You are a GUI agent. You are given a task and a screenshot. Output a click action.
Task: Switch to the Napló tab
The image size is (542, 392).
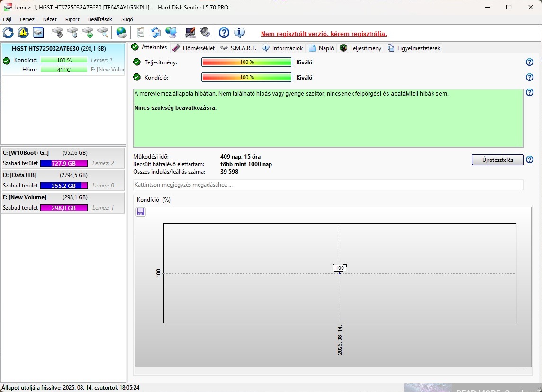pyautogui.click(x=322, y=48)
